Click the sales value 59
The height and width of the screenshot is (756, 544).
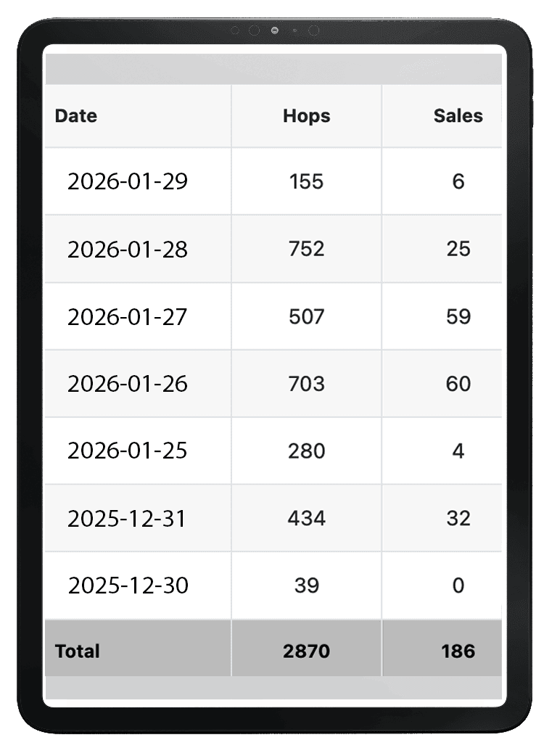458,316
